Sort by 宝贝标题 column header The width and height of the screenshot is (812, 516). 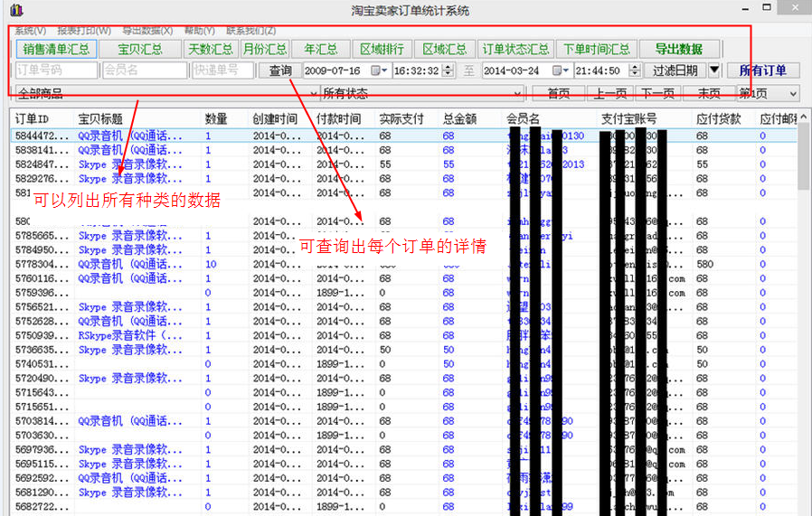click(x=137, y=118)
